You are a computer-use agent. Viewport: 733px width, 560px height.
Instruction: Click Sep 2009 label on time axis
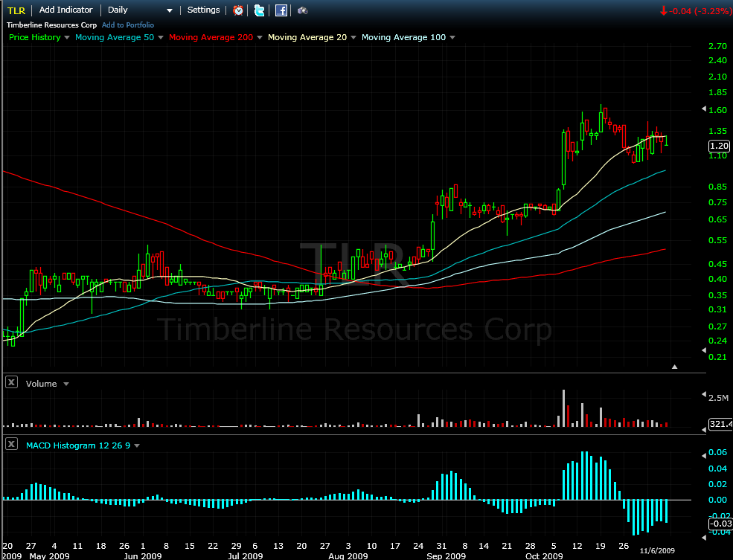click(446, 556)
